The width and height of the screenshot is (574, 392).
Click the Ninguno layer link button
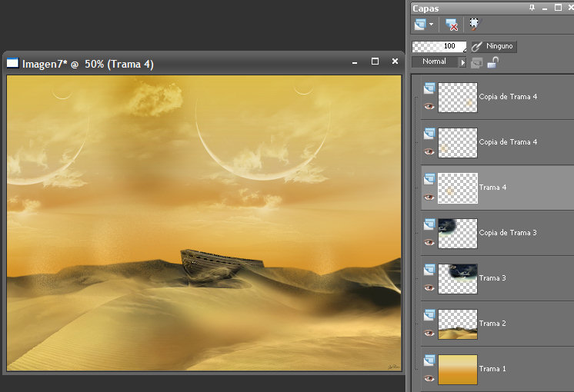click(x=493, y=46)
